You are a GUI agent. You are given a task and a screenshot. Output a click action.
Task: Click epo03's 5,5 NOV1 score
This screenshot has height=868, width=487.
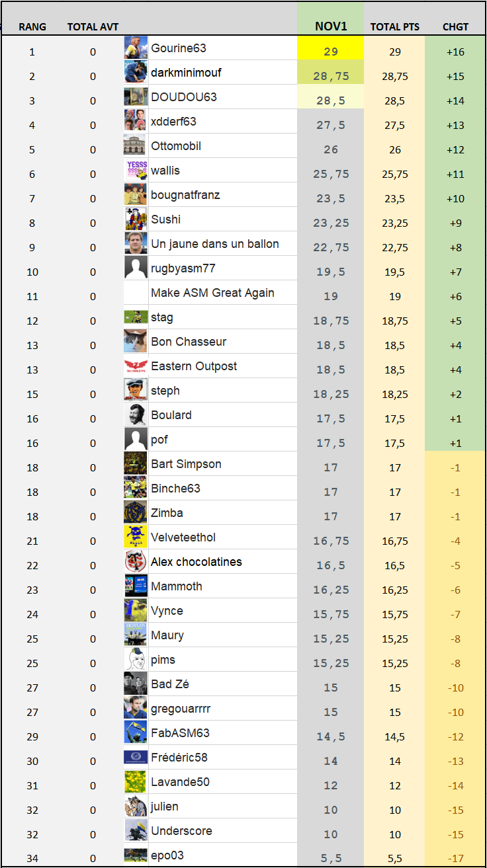tap(331, 859)
